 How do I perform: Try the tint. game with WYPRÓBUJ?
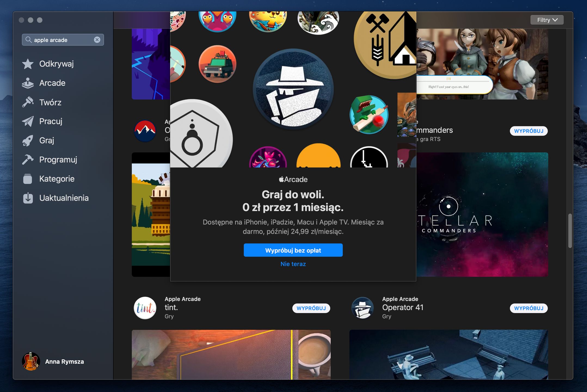[x=311, y=308]
